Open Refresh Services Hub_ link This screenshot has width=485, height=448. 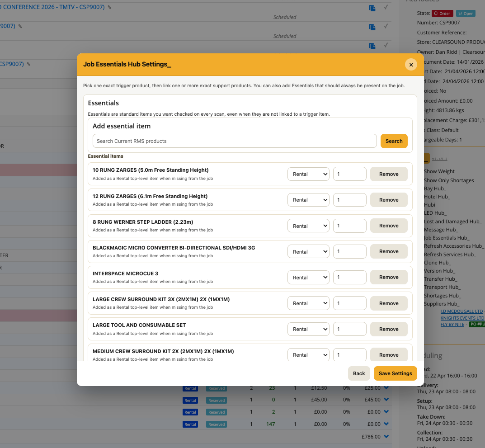(x=450, y=255)
